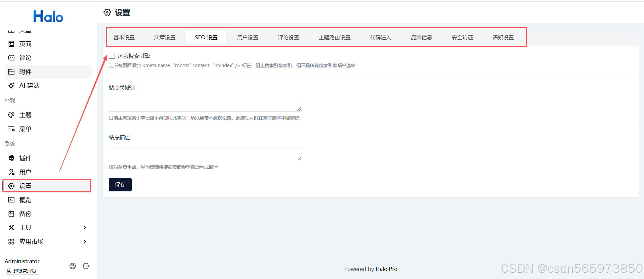Click the 设置 gear icon in sidebar
This screenshot has height=279, width=644.
(x=11, y=186)
